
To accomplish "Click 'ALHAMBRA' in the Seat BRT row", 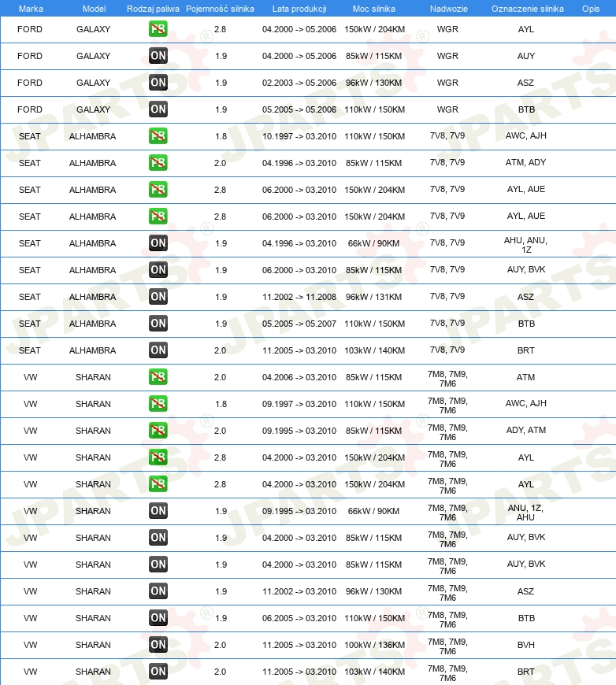I will coord(92,350).
